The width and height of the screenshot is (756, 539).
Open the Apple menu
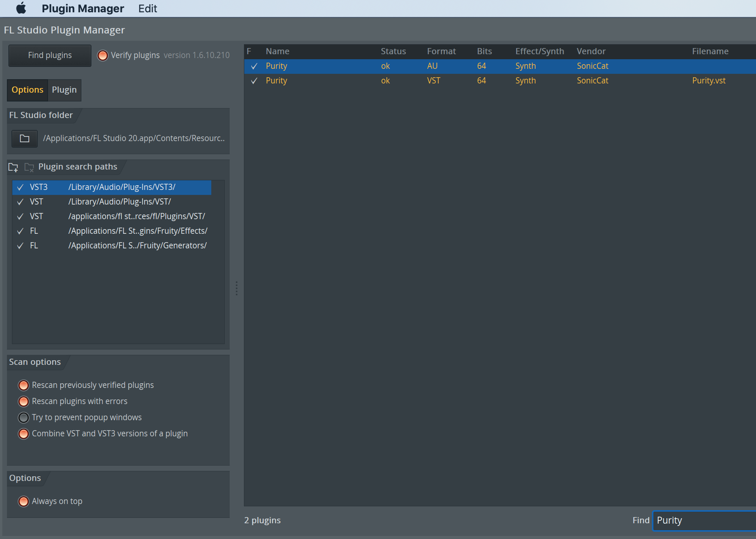pyautogui.click(x=21, y=8)
